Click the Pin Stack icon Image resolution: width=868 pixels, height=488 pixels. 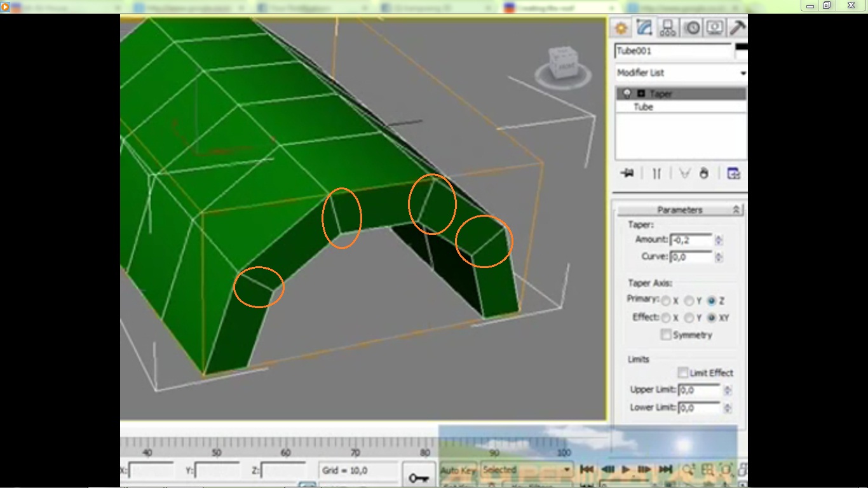(628, 173)
